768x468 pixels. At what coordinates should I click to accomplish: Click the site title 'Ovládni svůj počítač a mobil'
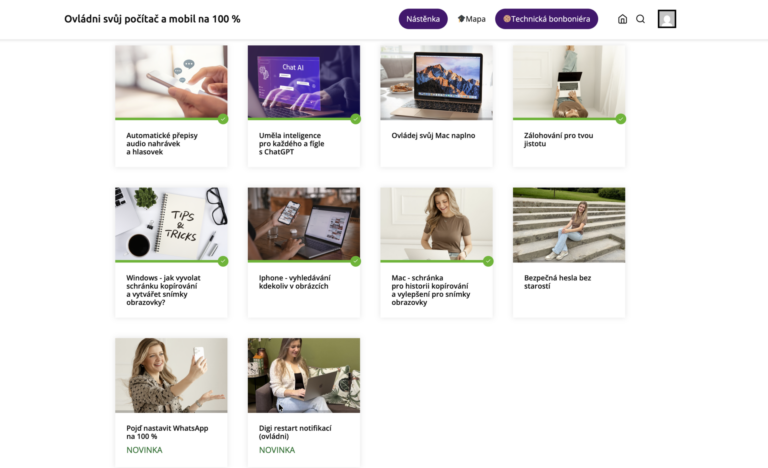tap(152, 19)
